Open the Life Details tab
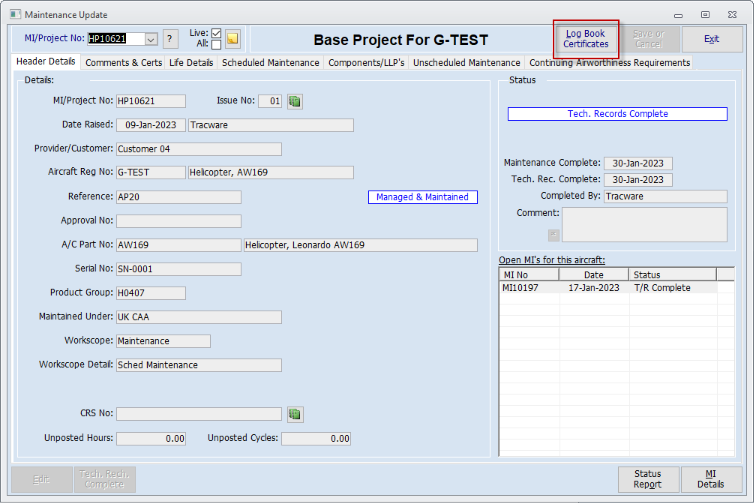Screen dimensions: 754x503 191,63
